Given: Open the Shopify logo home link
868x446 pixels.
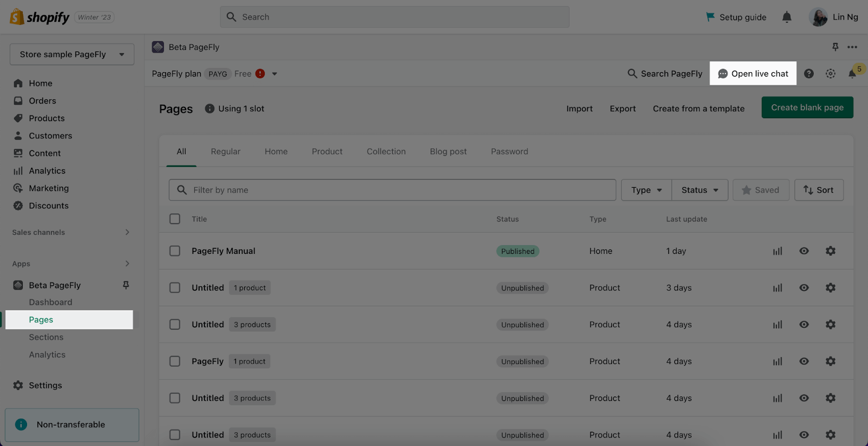Looking at the screenshot, I should (x=40, y=17).
